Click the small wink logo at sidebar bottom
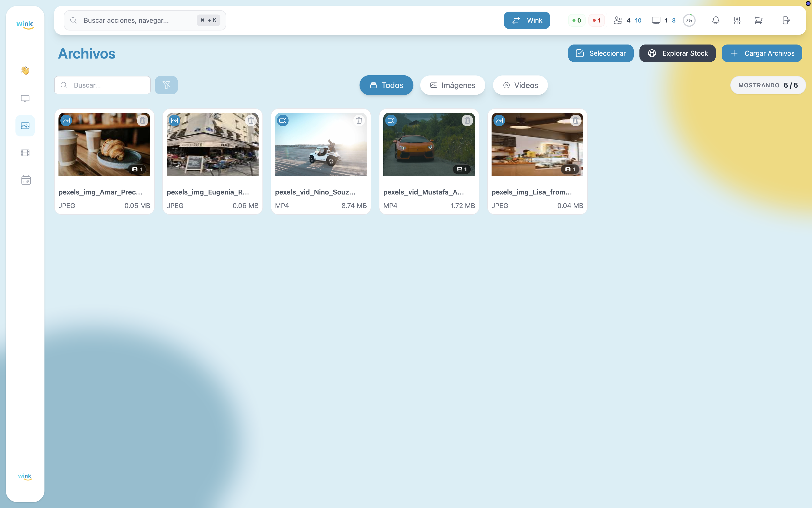 (x=25, y=476)
